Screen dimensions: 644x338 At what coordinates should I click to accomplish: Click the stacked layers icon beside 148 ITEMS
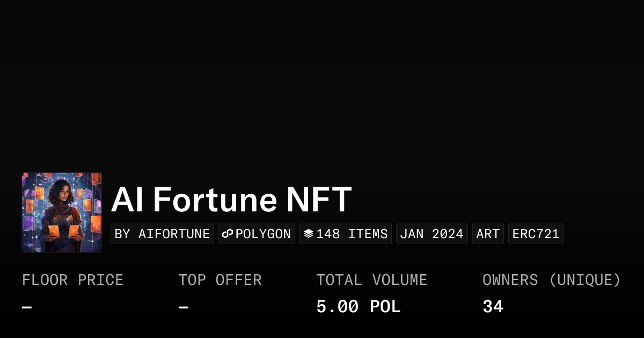click(309, 234)
